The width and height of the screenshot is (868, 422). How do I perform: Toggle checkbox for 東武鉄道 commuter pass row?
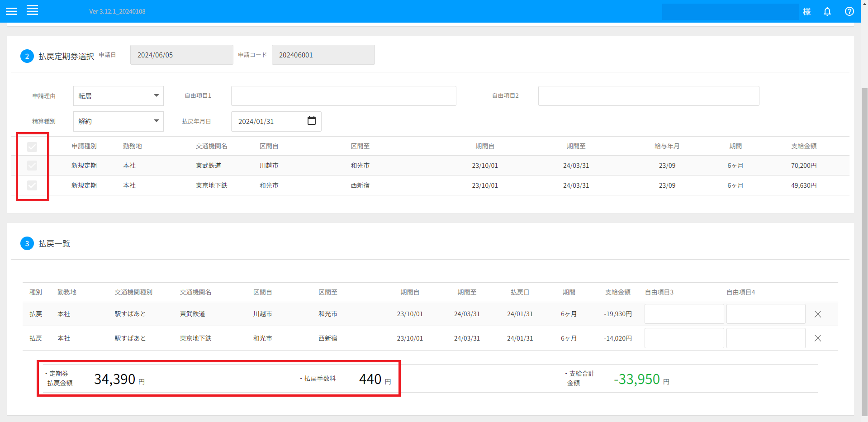point(32,166)
